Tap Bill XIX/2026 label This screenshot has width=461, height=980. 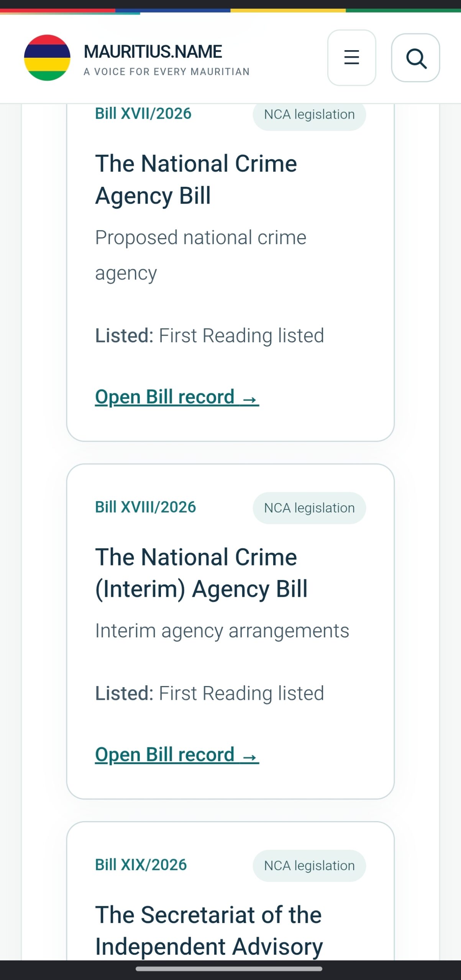click(x=141, y=865)
